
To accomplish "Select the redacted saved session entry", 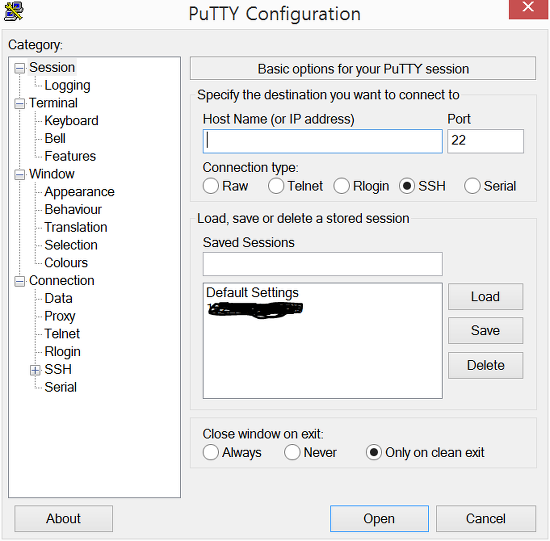I will [255, 309].
